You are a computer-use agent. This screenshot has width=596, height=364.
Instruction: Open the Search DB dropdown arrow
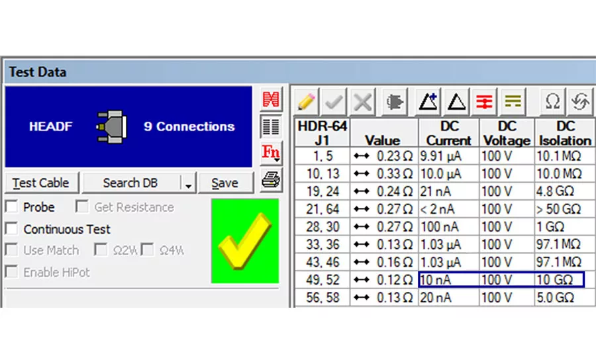(x=188, y=183)
